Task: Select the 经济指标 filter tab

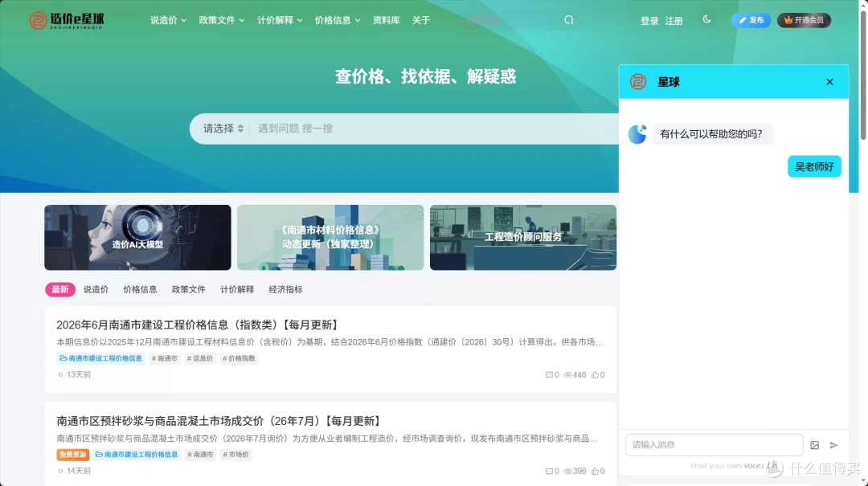Action: [x=285, y=289]
